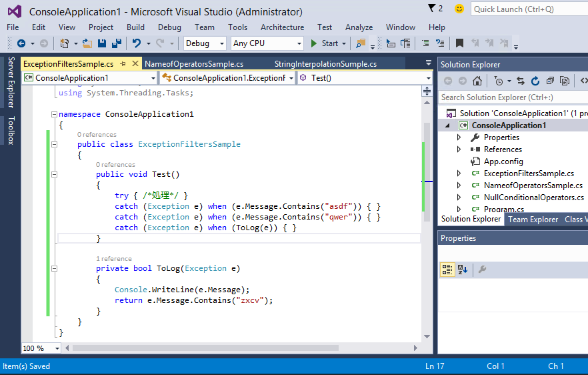
Task: Select Alphabetical sort in Properties panel
Action: (463, 270)
